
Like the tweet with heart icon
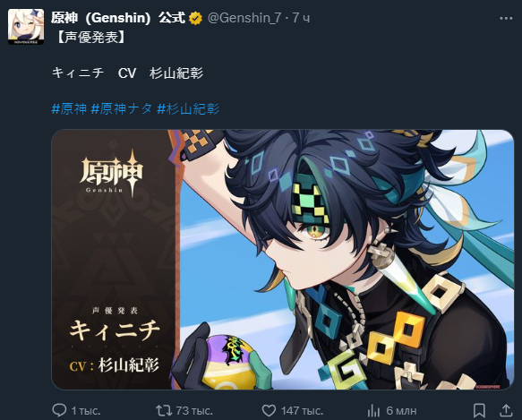coord(269,411)
